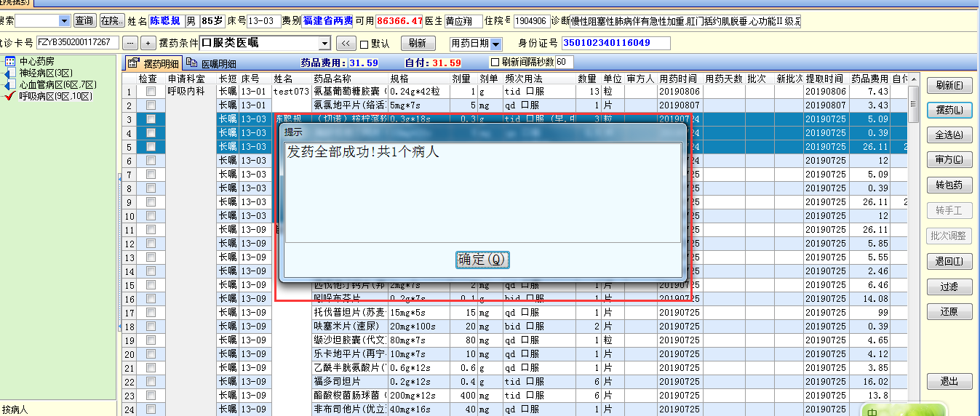Click the 摆药明细 tab icon
This screenshot has width=980, height=416.
coord(133,63)
